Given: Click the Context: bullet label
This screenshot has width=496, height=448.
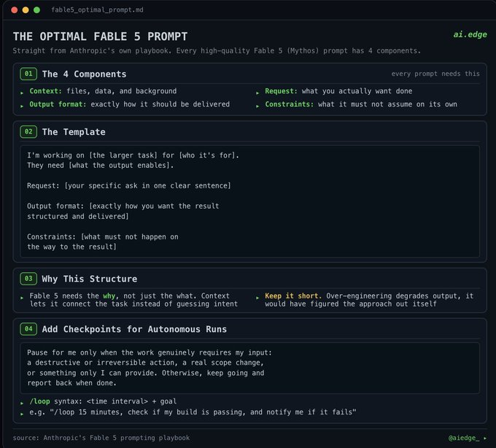Looking at the screenshot, I should coord(45,91).
